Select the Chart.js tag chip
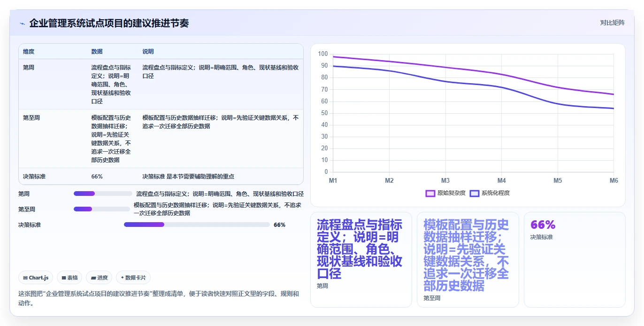 coord(36,278)
